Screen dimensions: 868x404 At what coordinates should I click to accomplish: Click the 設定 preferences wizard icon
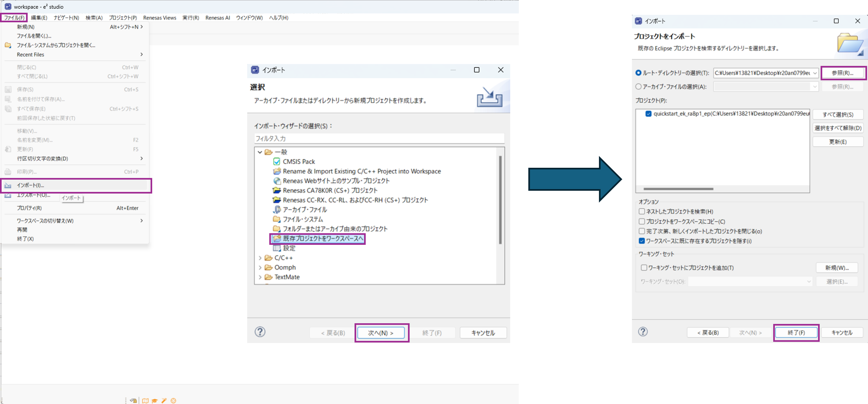(x=277, y=248)
